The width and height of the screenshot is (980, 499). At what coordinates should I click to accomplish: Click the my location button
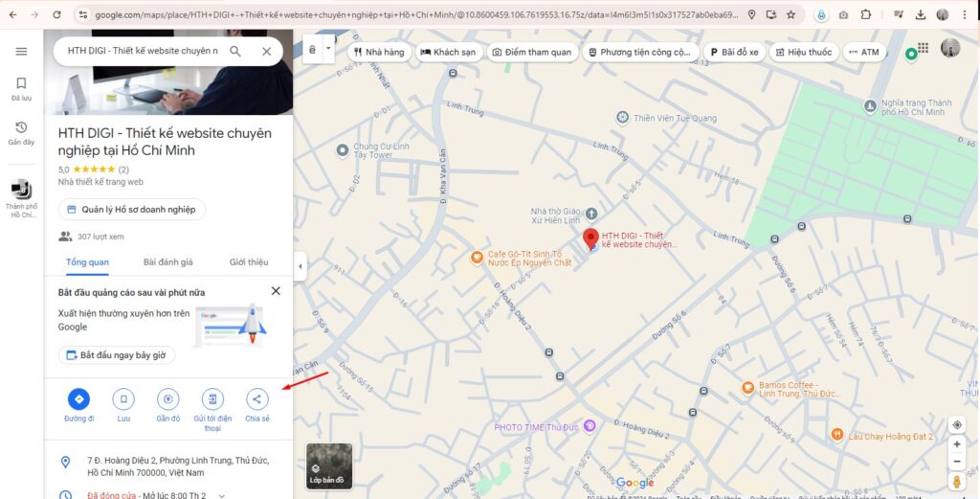click(x=957, y=425)
